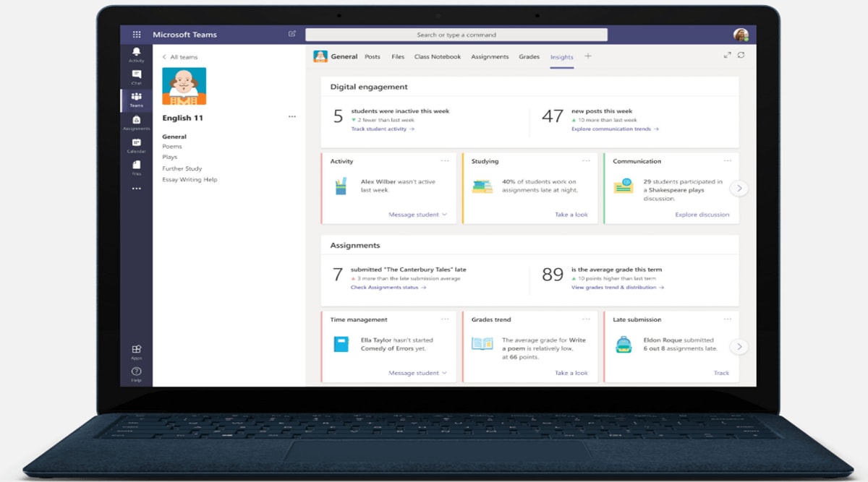868x482 pixels.
Task: Open the Apps store icon
Action: (x=136, y=350)
